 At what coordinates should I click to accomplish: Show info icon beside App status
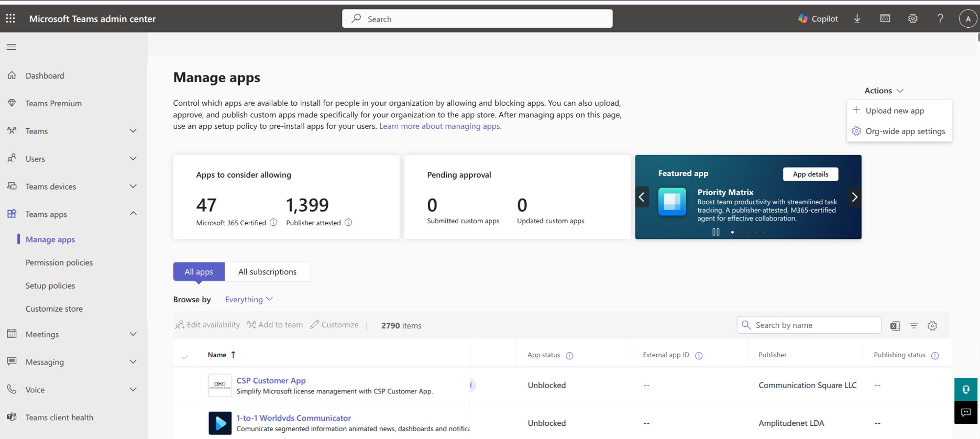coord(569,356)
